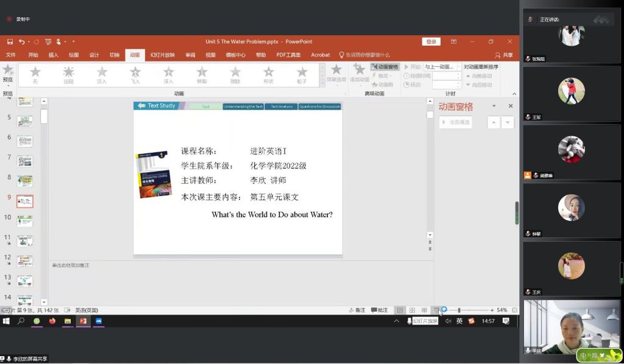
Task: Toggle the Comments (批注) pane
Action: click(379, 310)
